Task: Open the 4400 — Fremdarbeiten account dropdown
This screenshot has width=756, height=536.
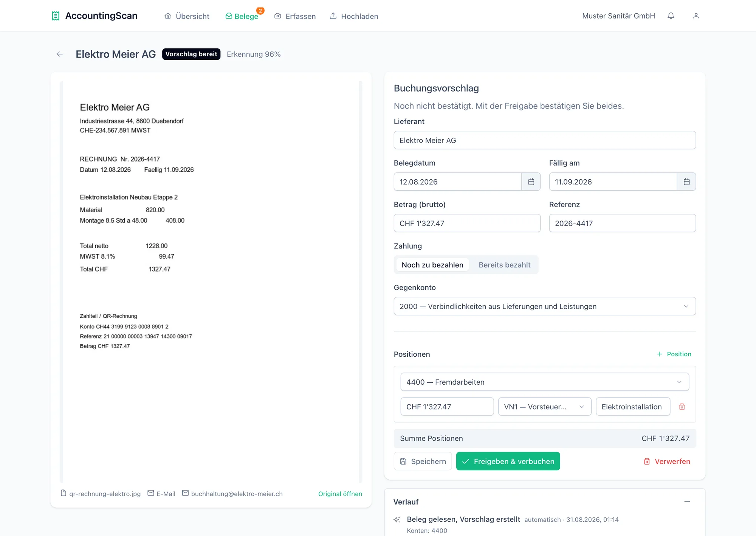Action: point(545,382)
